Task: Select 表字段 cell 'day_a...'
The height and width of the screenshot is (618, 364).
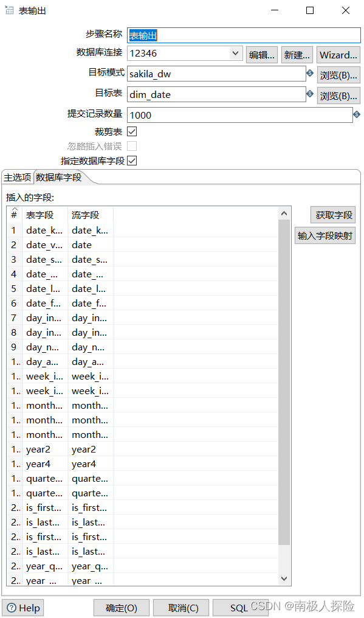Action: [x=46, y=361]
